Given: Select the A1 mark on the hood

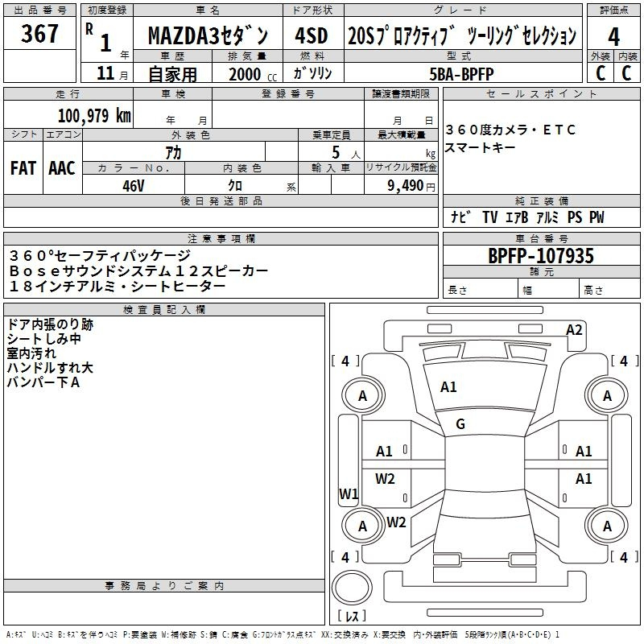Looking at the screenshot, I should point(448,387).
